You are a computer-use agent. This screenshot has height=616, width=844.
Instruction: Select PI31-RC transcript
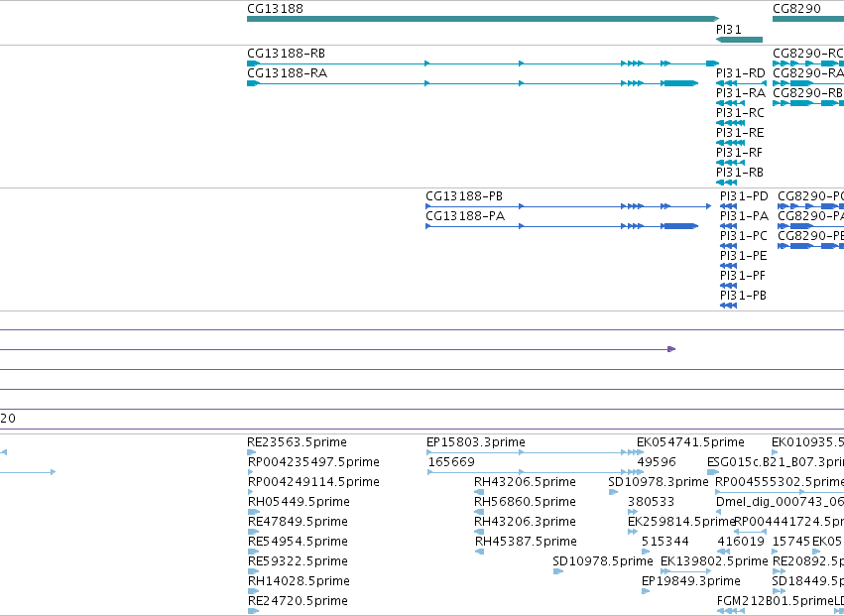coord(730,123)
